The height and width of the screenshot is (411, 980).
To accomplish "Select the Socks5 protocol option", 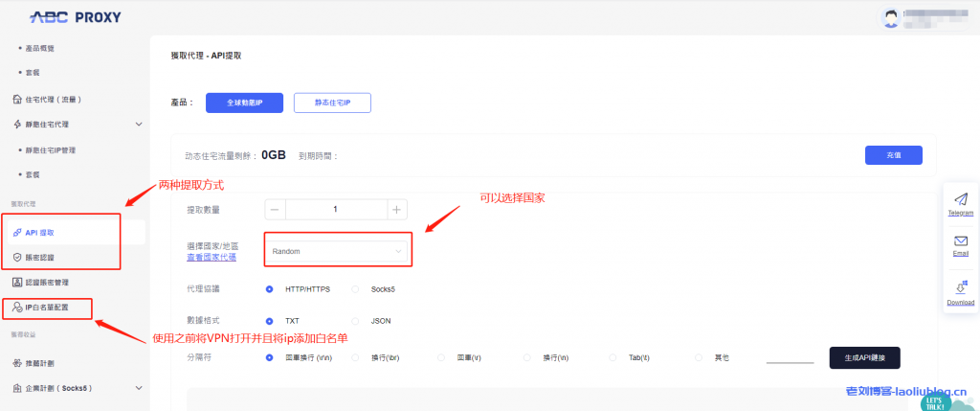I will (356, 288).
